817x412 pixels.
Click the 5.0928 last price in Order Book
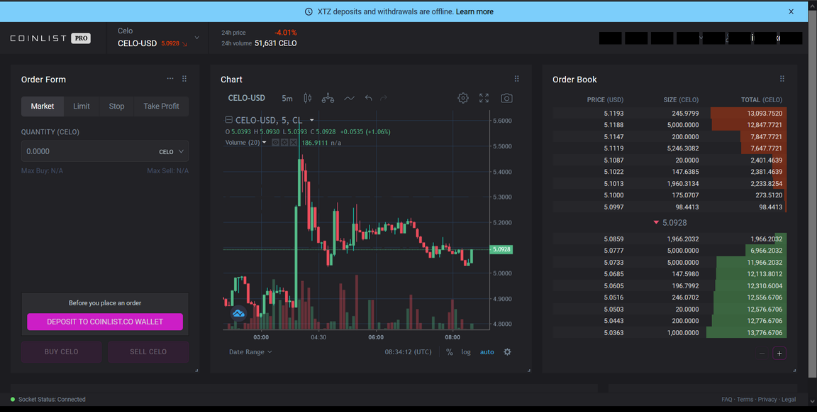670,222
